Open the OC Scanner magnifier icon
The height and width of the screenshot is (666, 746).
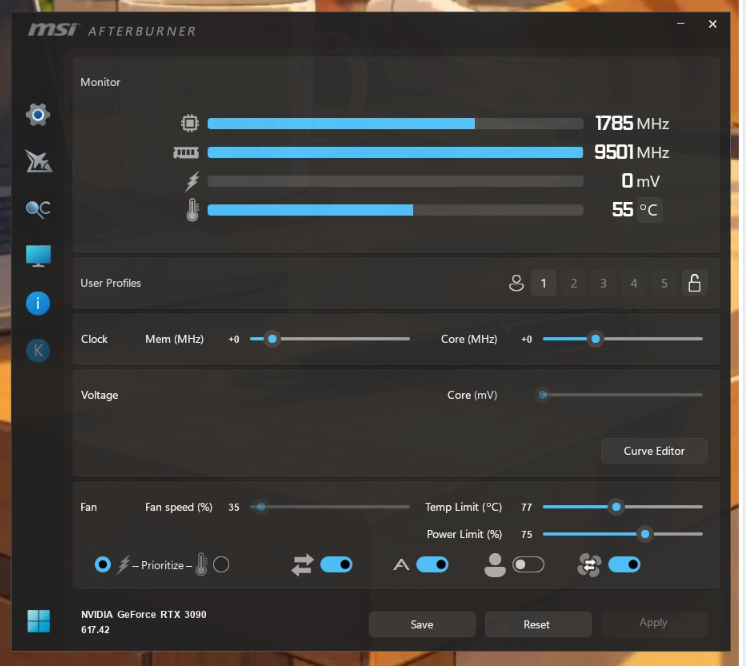(38, 209)
